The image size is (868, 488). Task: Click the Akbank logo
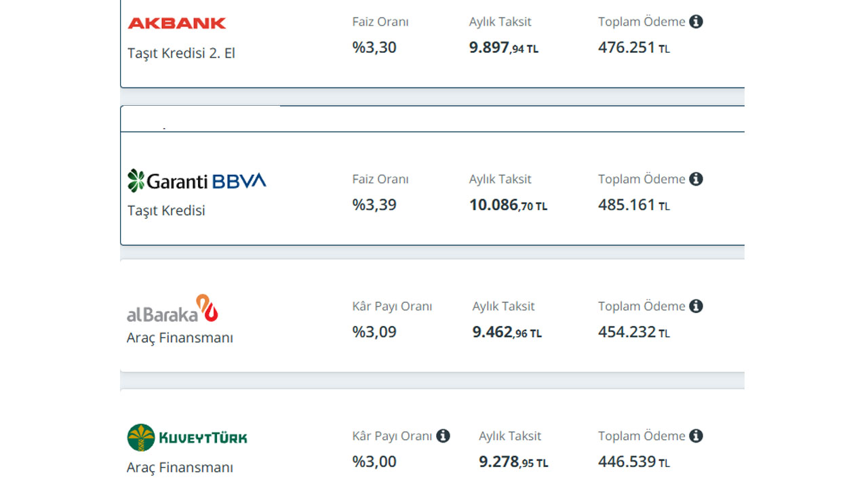tap(176, 23)
